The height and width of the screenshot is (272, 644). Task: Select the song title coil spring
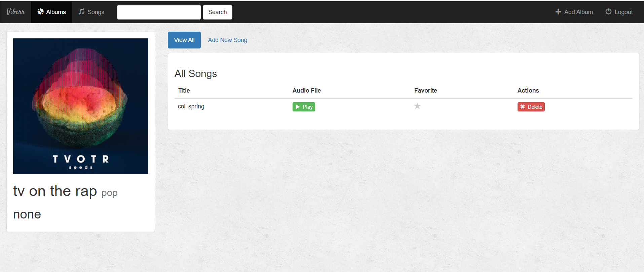click(x=191, y=106)
